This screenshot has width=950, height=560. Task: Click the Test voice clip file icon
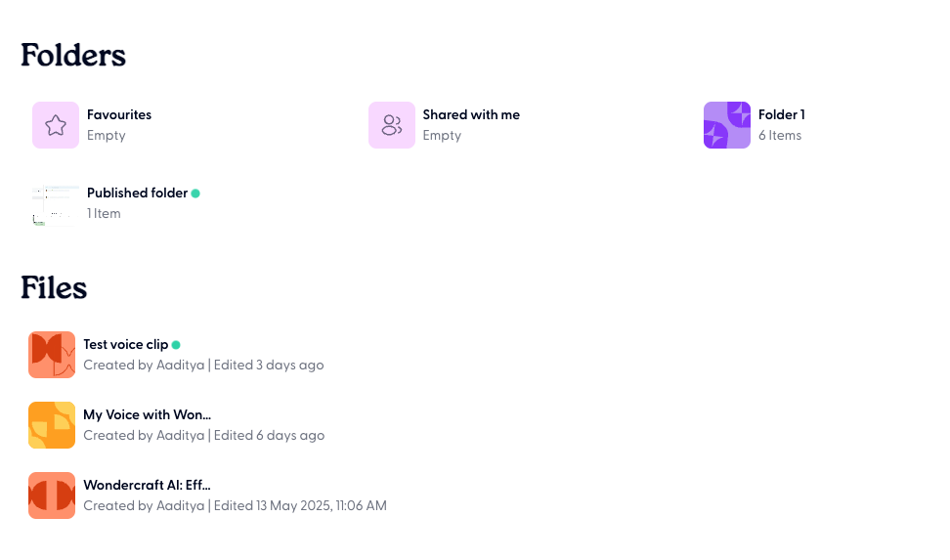tap(52, 355)
